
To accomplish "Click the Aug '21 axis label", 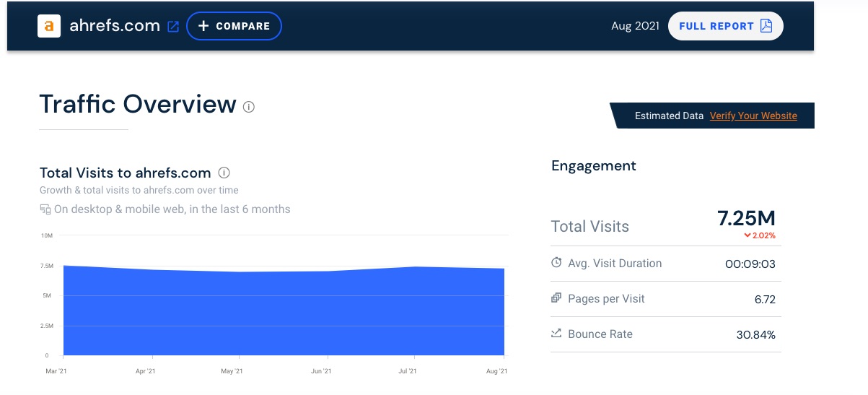I will [498, 371].
